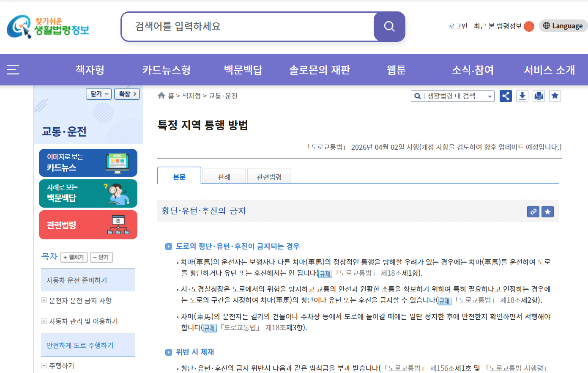Expand 자동차 관리 및 이용하기 tree item
Viewport: 588px width, 373px height.
tap(44, 321)
